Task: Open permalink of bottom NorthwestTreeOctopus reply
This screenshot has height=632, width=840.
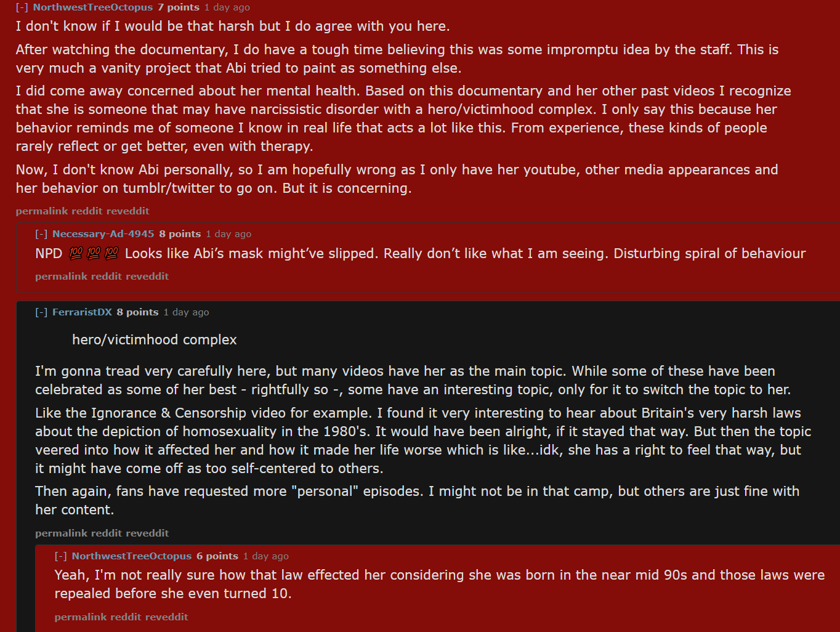Action: 81,617
